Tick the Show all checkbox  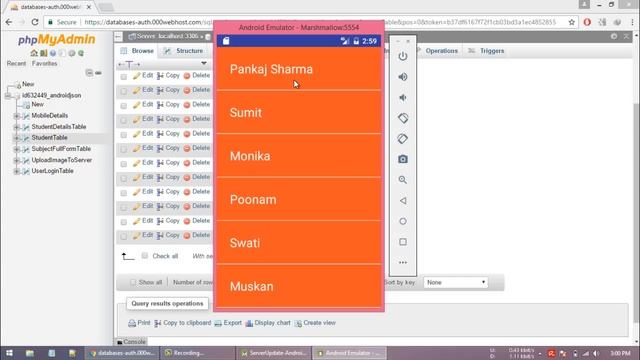[x=133, y=282]
